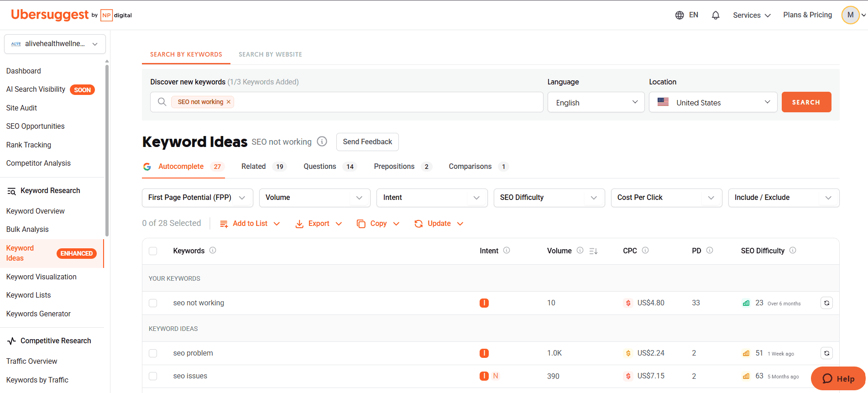868x393 pixels.
Task: Refresh SEO difficulty for seo not working
Action: point(826,303)
